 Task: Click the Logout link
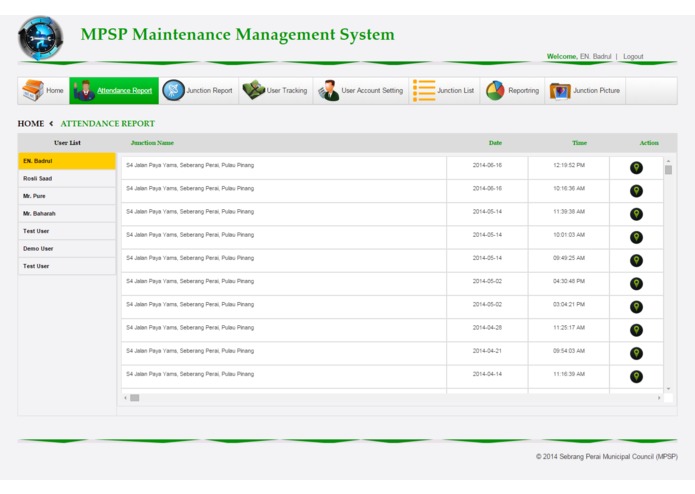[x=633, y=57]
